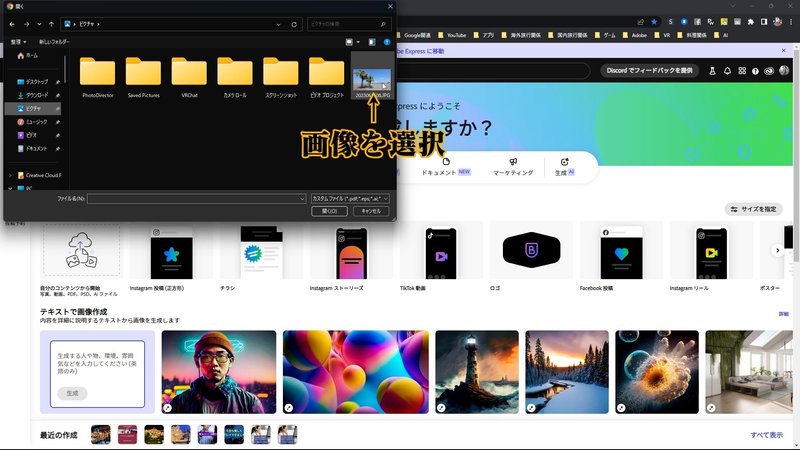The width and height of the screenshot is (800, 450).
Task: Toggle the preview pane in file dialog
Action: [x=372, y=42]
